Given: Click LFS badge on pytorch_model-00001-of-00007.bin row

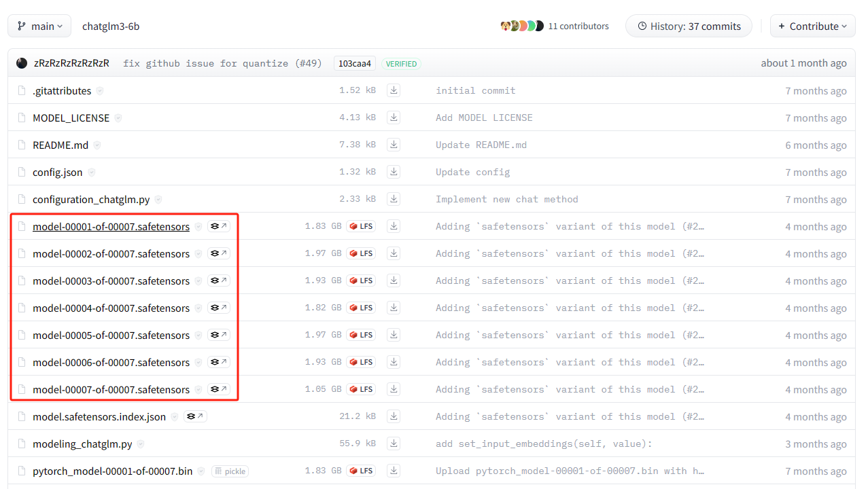Looking at the screenshot, I should [x=361, y=471].
